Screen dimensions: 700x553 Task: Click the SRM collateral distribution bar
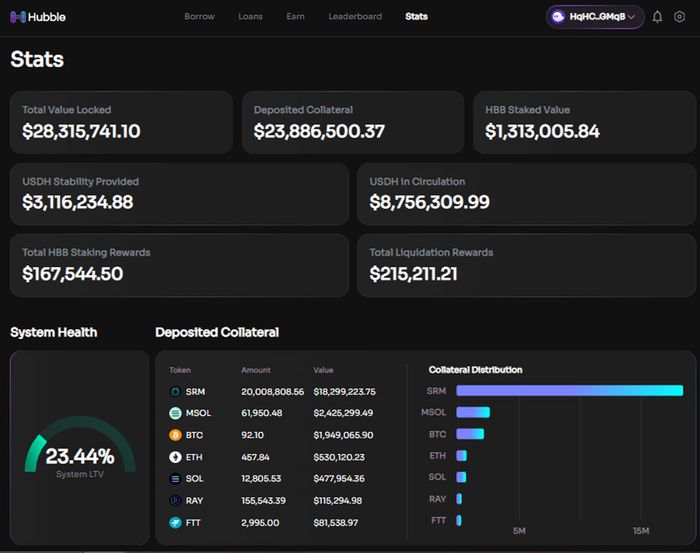point(570,391)
